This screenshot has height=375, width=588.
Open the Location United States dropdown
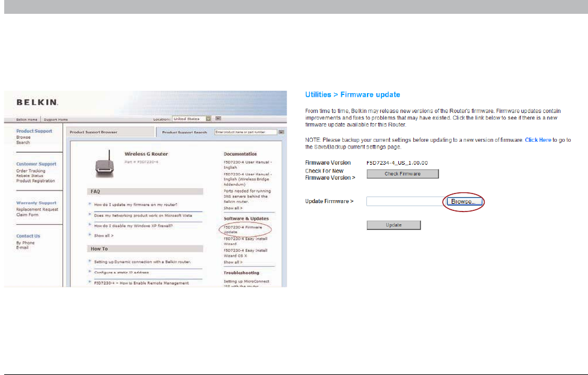(x=192, y=118)
